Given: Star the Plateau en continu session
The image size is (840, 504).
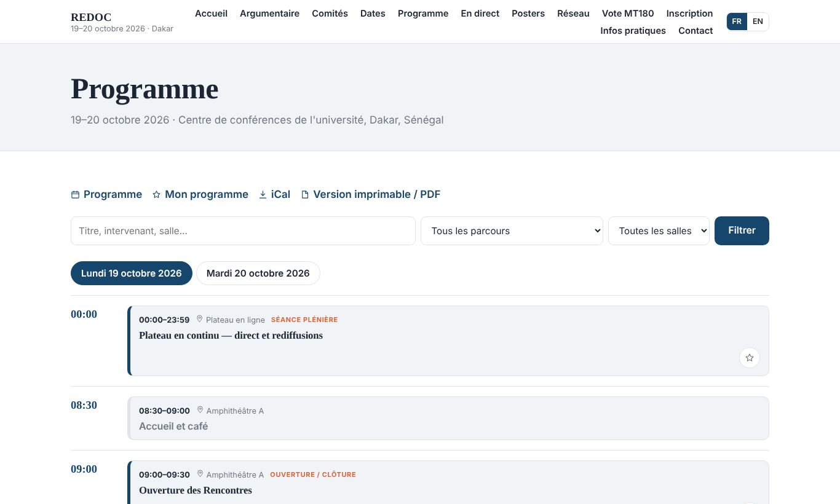Looking at the screenshot, I should click(x=749, y=358).
